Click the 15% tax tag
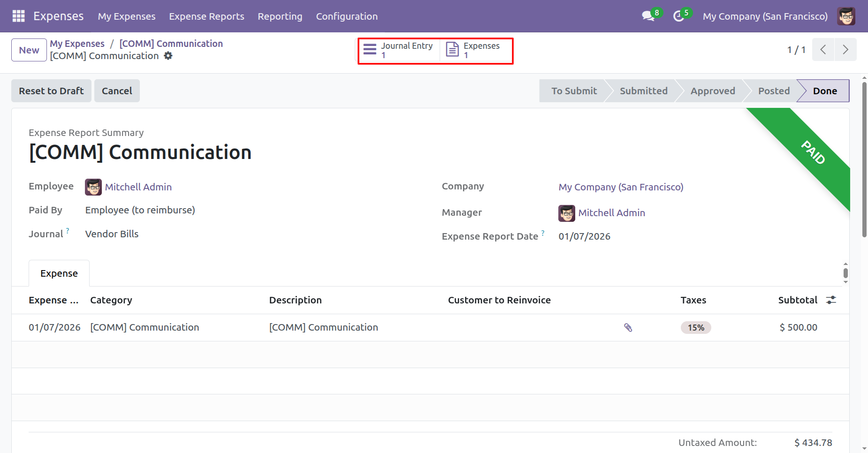This screenshot has height=453, width=868. point(695,327)
